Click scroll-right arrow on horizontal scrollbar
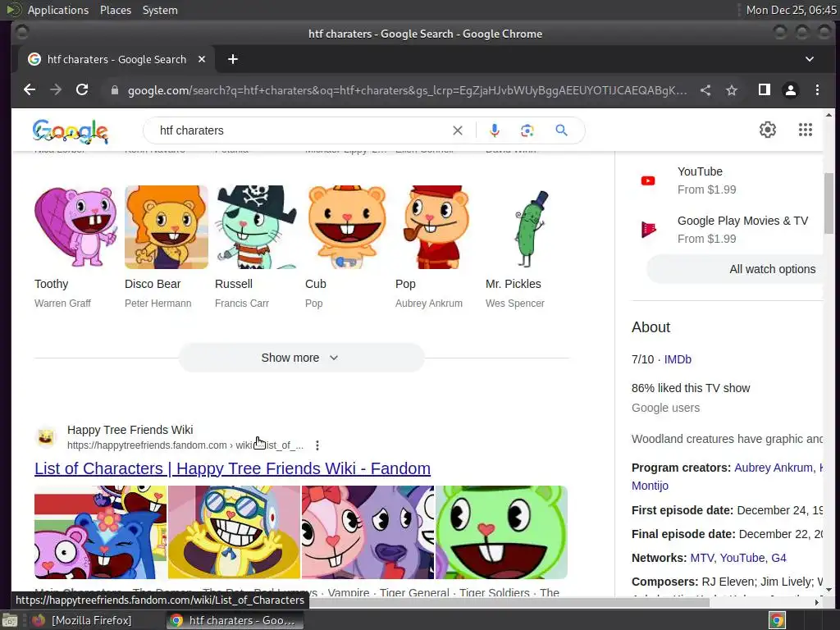Screen dimensions: 840x630 click(816, 602)
